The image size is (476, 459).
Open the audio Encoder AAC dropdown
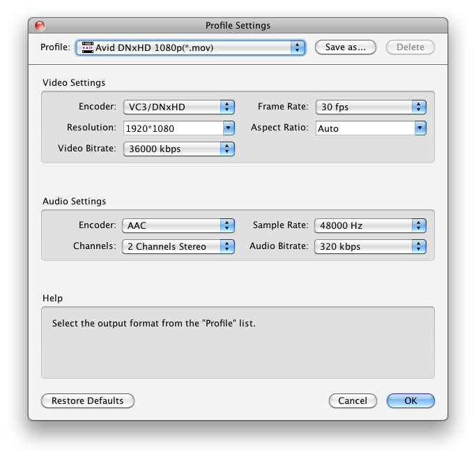click(x=178, y=225)
